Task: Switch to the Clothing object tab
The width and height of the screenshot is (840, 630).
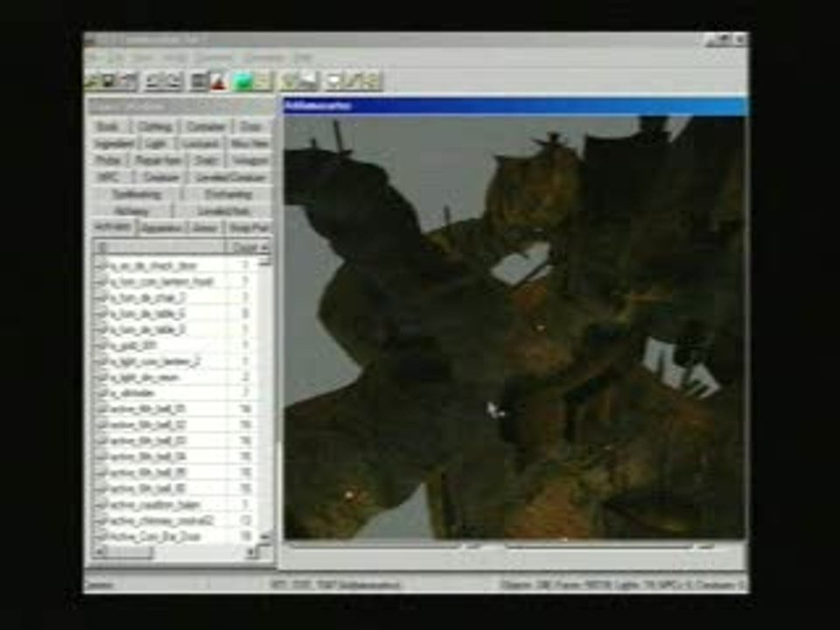Action: pos(156,126)
